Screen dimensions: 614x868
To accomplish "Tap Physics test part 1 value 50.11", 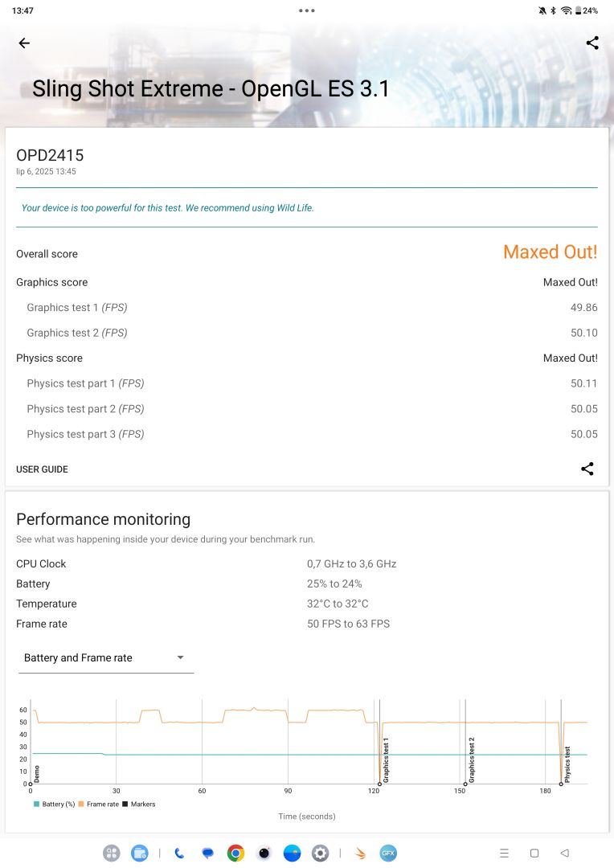I will tap(584, 383).
